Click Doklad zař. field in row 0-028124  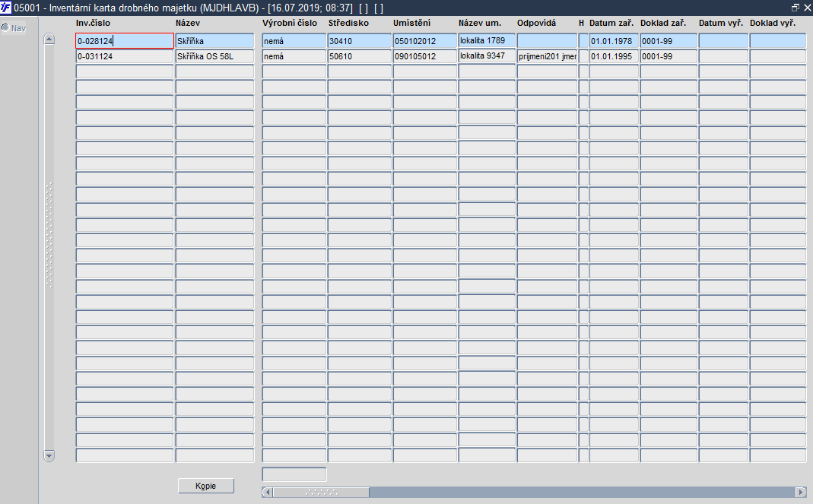click(x=669, y=41)
